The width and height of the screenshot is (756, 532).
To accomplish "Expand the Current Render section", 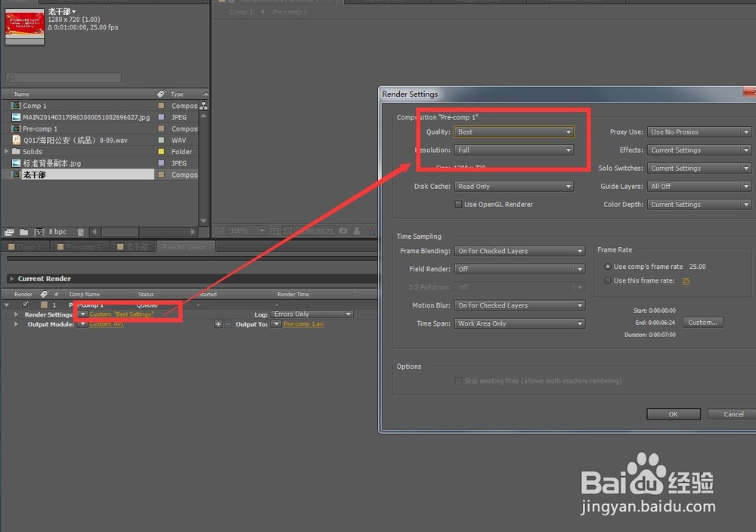I will 11,279.
